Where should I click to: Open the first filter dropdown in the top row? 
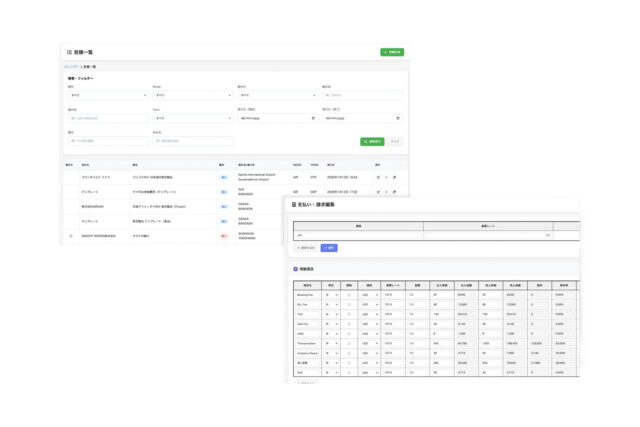pyautogui.click(x=107, y=96)
